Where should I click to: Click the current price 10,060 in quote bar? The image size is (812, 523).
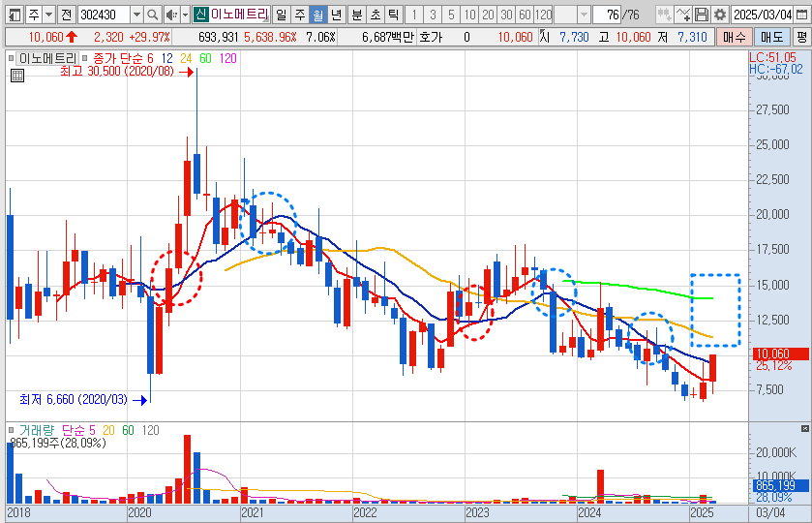[45, 38]
